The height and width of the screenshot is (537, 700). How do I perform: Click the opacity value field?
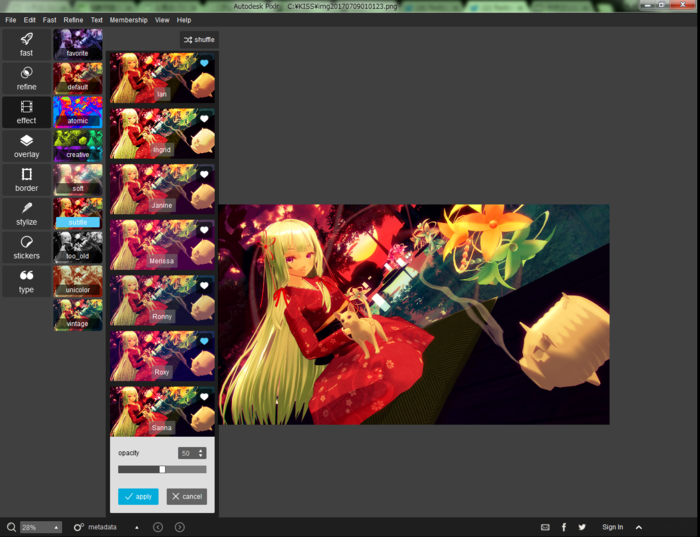coord(187,453)
